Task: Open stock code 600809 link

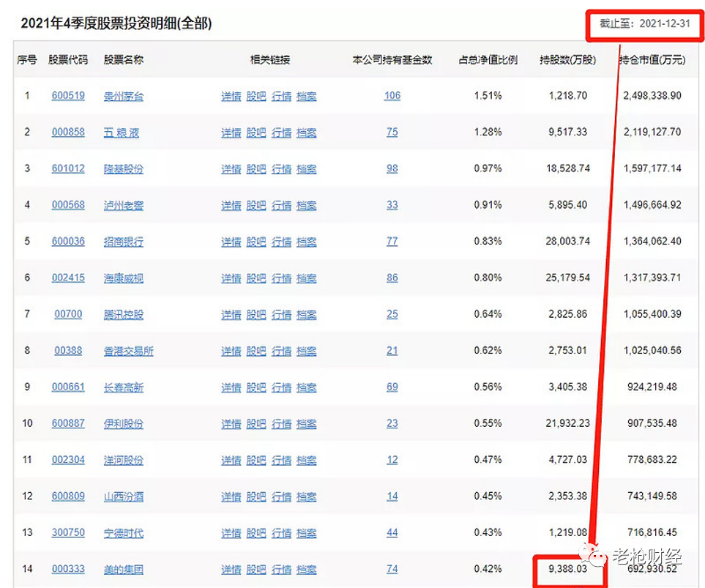Action: click(x=68, y=496)
